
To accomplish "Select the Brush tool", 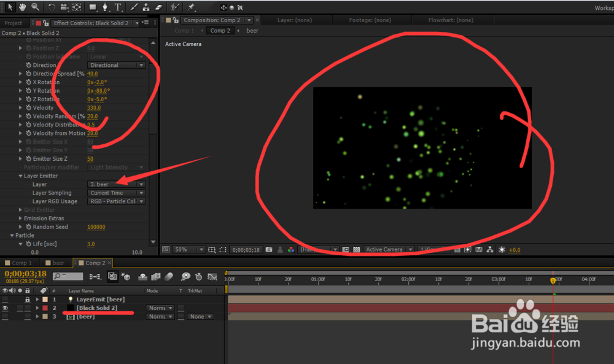I will click(134, 7).
